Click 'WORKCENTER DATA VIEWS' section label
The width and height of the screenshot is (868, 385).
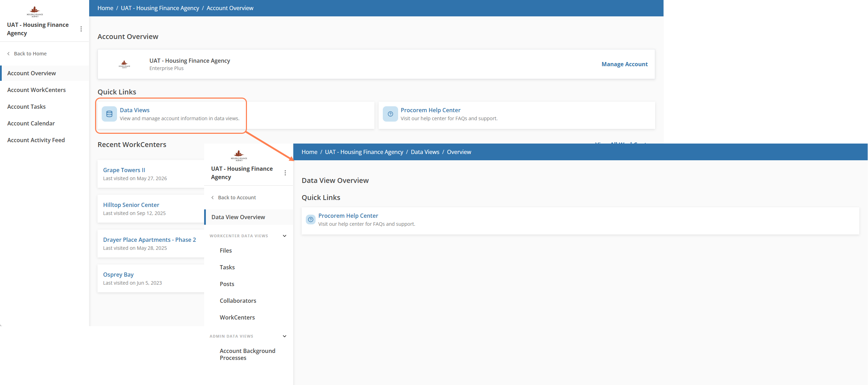pyautogui.click(x=239, y=236)
